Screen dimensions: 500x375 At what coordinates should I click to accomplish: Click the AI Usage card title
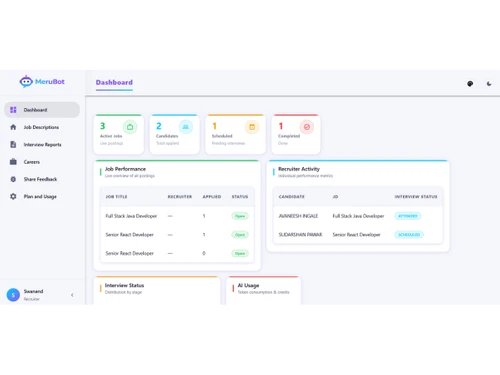[248, 285]
